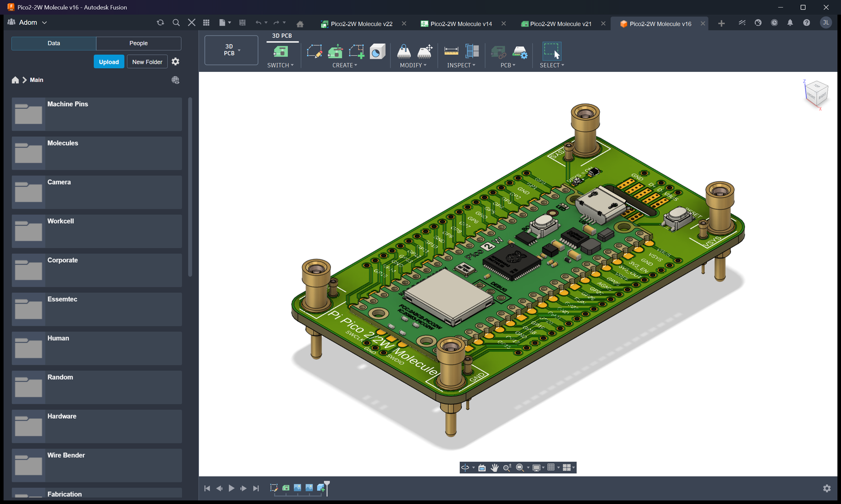841x504 pixels.
Task: Open the search magnifier in the top bar
Action: click(x=176, y=23)
